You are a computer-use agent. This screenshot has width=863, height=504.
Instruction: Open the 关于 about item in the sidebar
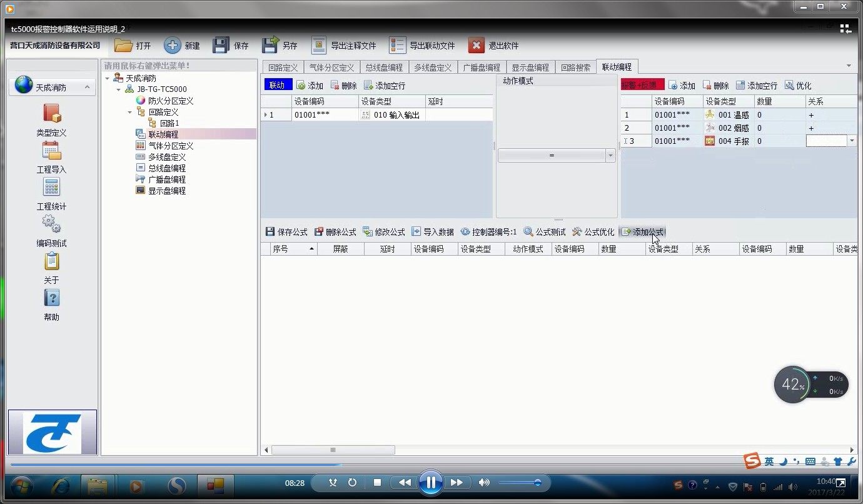click(x=51, y=268)
